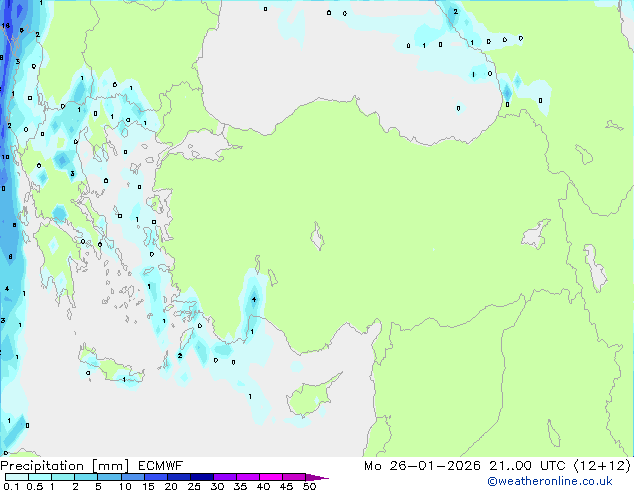Click the legend label '0.1'
Viewport: 634px width, 490px height.
(x=11, y=486)
